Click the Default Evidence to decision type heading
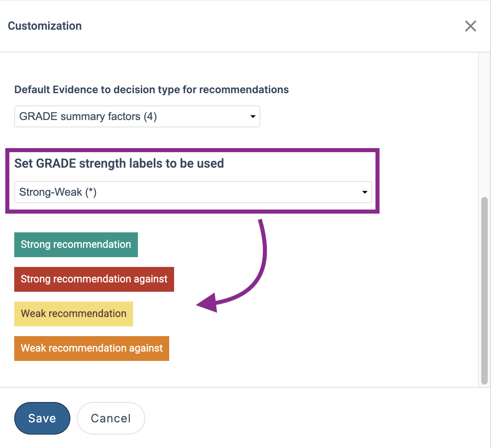 click(x=151, y=90)
